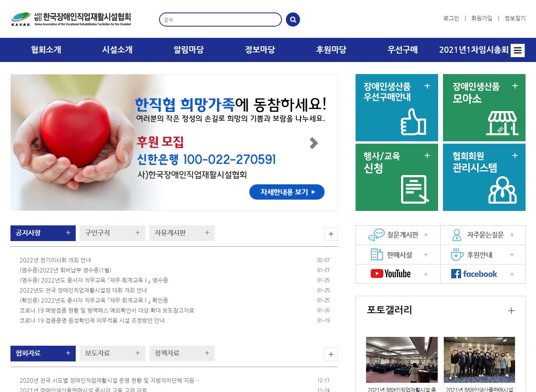This screenshot has width=536, height=392.
Task: Go to previous banner slide arrow
Action: 35,143
